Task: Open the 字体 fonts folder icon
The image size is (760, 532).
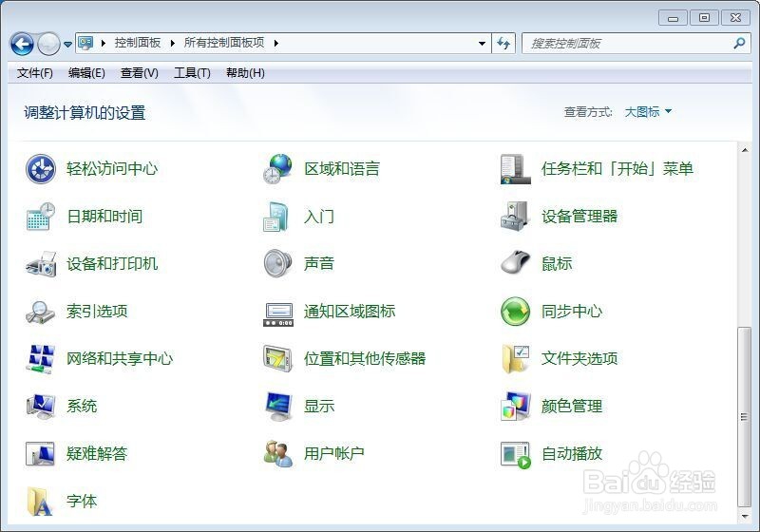Action: click(41, 501)
